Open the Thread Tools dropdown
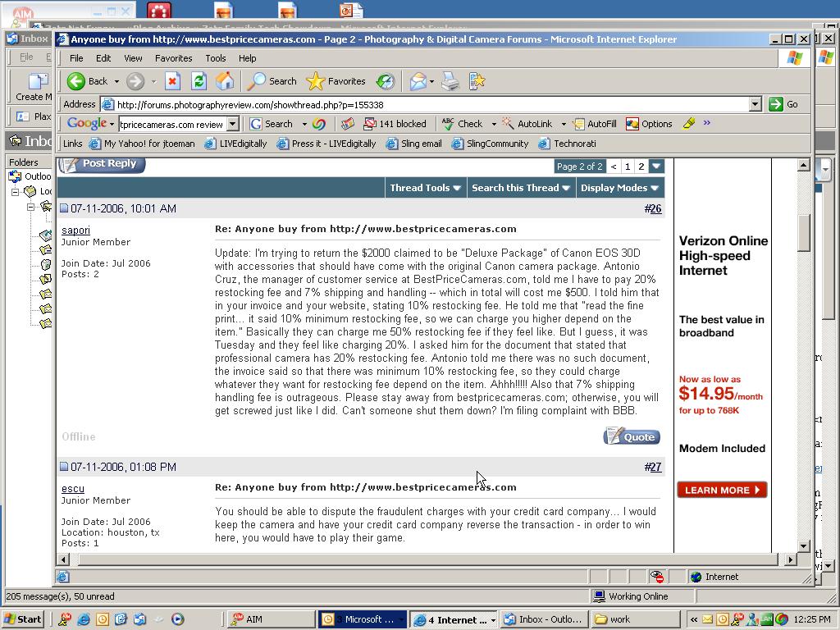The width and height of the screenshot is (840, 630). click(x=426, y=188)
